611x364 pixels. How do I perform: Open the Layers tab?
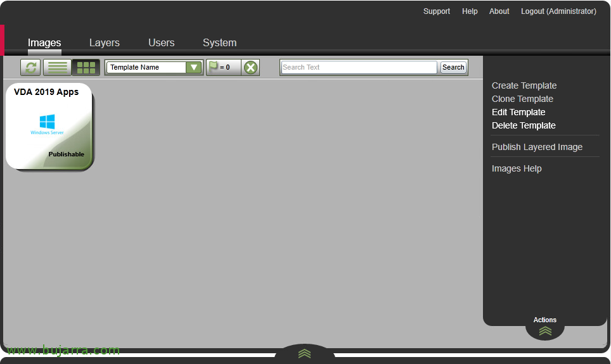(x=105, y=42)
